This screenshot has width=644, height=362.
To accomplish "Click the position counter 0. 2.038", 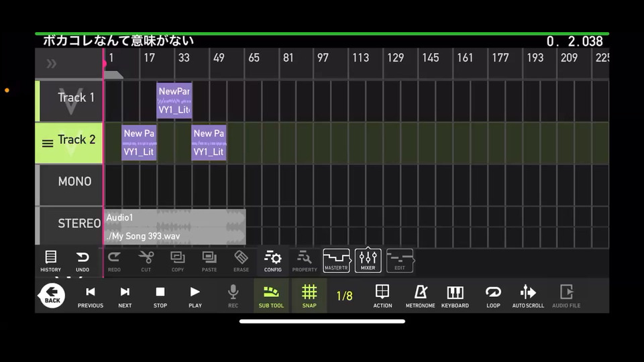I will [575, 42].
